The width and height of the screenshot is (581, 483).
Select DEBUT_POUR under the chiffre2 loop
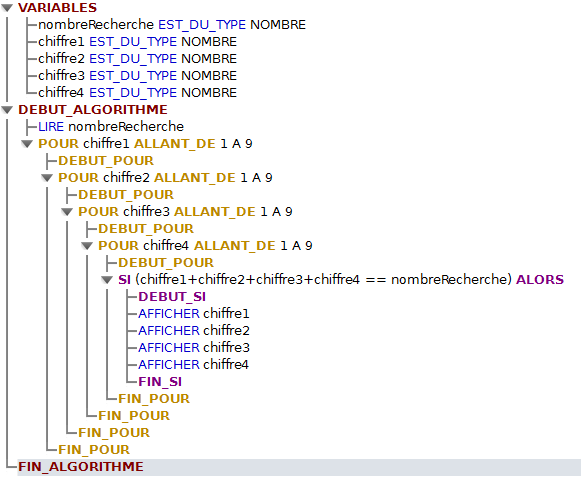tap(126, 195)
